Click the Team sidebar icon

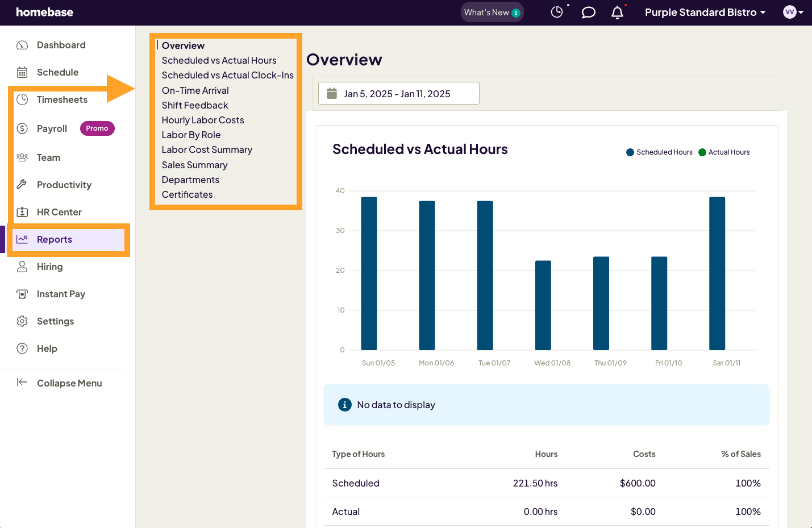[23, 157]
